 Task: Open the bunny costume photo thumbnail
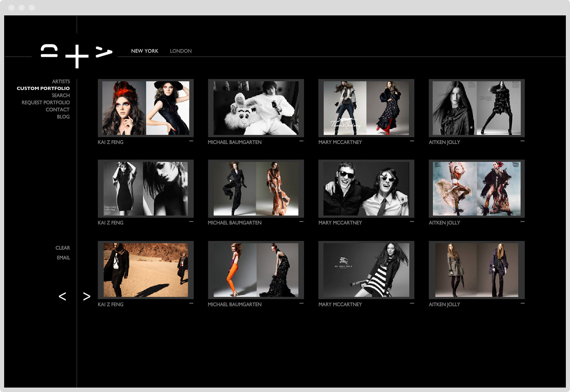(x=256, y=108)
